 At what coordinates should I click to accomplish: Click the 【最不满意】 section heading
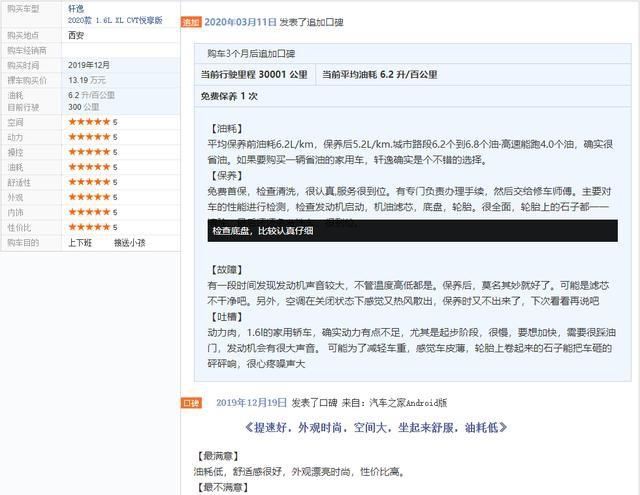(x=221, y=487)
